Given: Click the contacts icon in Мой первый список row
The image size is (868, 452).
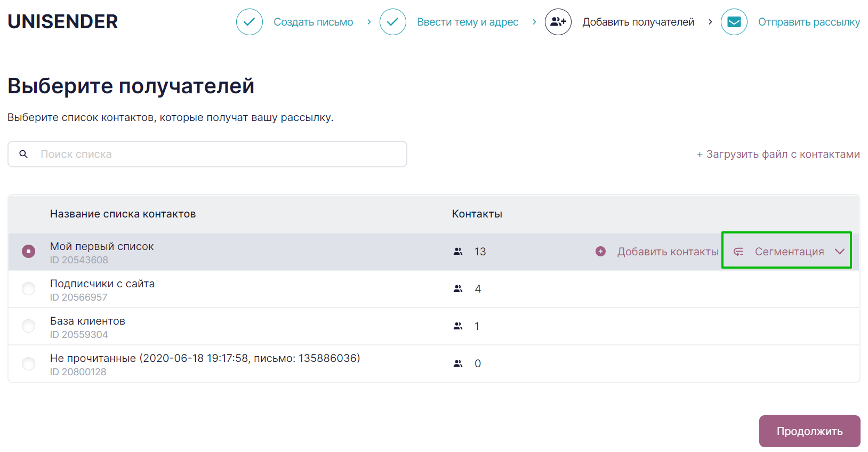Looking at the screenshot, I should [x=458, y=252].
